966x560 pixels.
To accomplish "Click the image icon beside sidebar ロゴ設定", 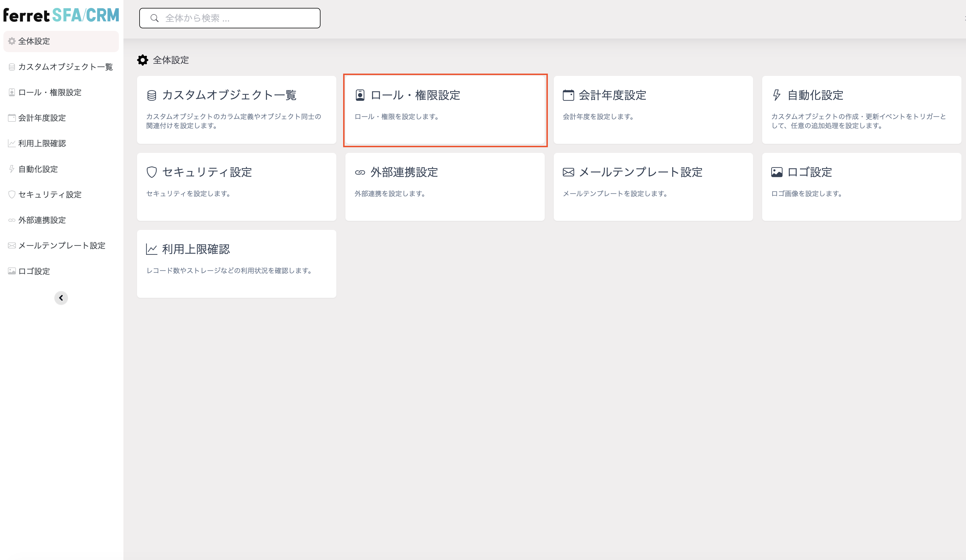I will tap(12, 271).
